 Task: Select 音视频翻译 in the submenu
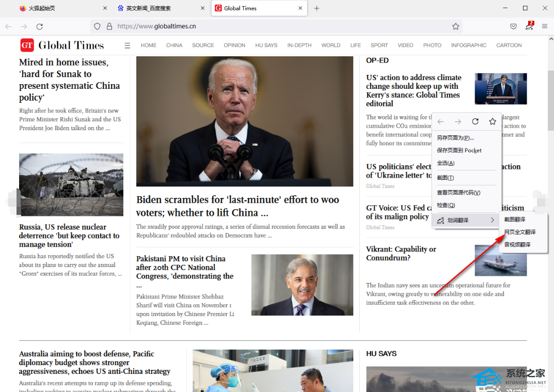523,245
